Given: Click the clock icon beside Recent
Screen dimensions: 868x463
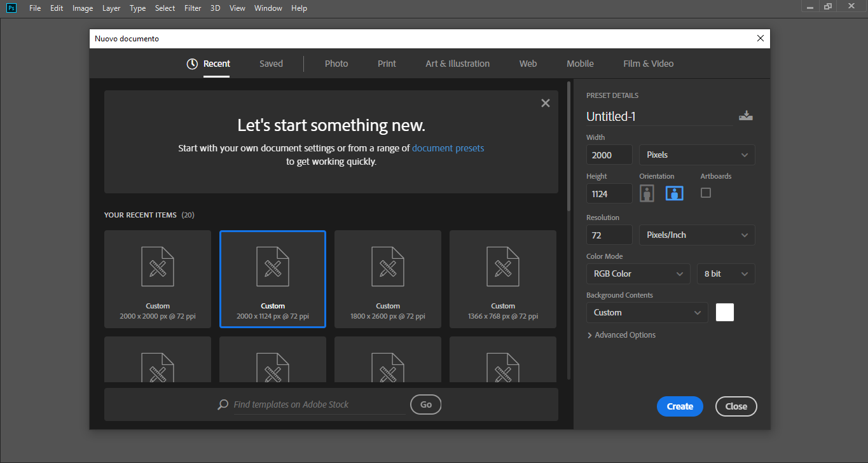Looking at the screenshot, I should (x=192, y=64).
